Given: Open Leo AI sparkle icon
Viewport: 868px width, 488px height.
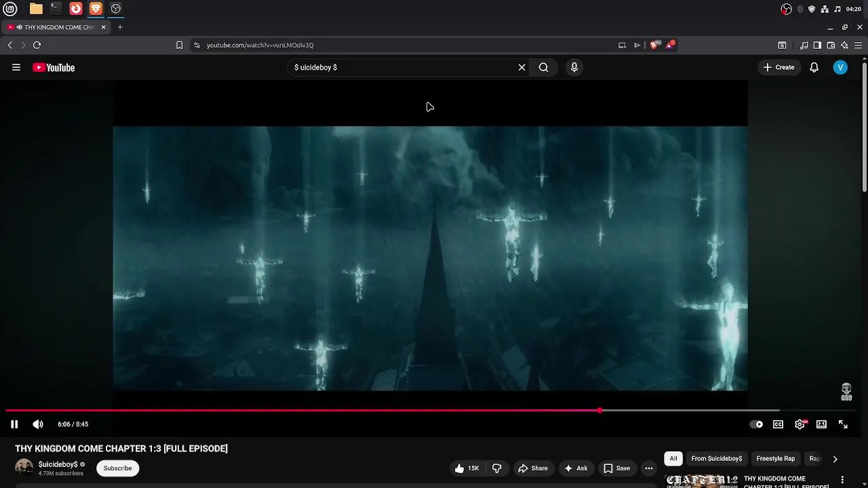Looking at the screenshot, I should click(844, 45).
